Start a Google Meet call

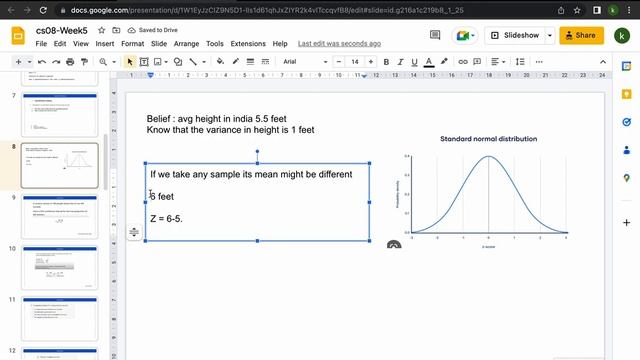464,36
